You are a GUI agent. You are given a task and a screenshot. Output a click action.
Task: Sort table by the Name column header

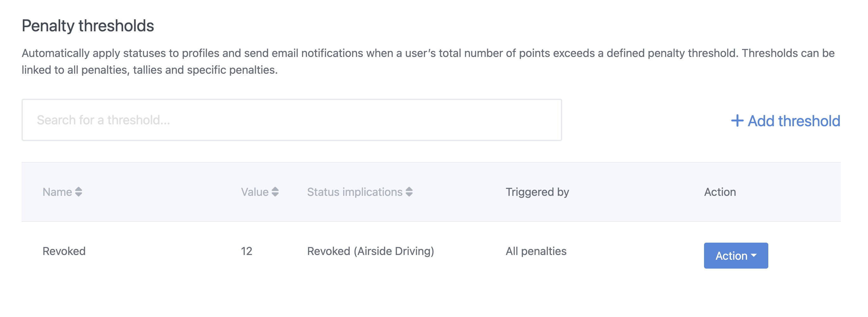57,192
